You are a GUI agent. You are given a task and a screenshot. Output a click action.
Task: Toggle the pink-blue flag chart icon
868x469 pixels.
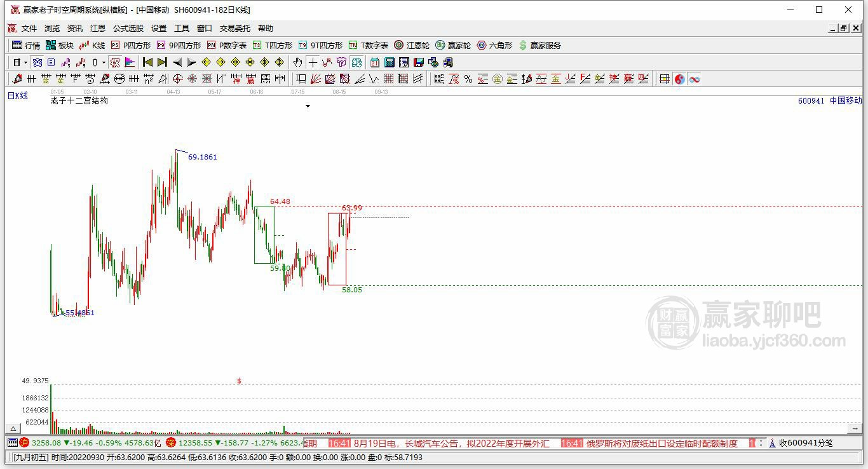pyautogui.click(x=130, y=62)
